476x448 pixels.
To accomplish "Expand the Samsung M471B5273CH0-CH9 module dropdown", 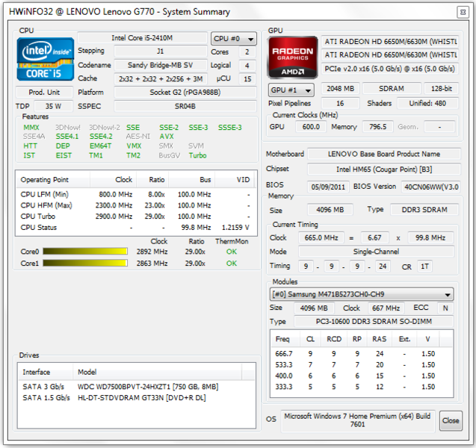I will coord(362,294).
